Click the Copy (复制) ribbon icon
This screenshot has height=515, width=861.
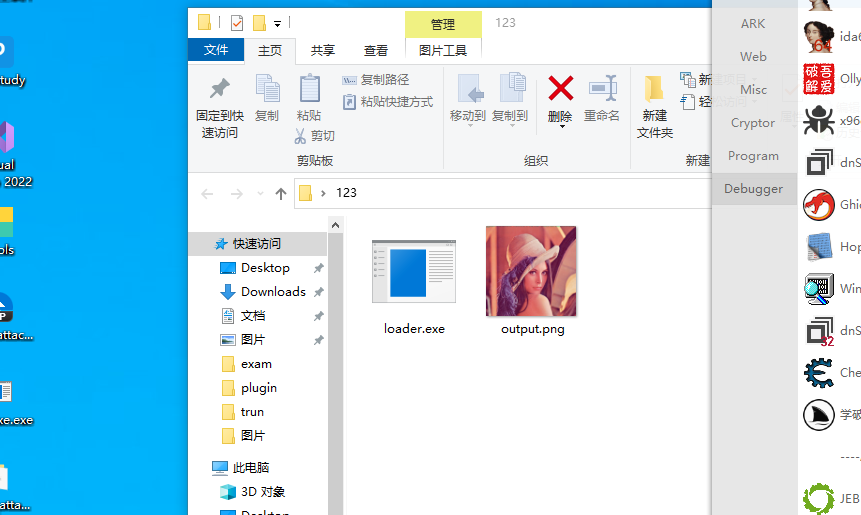click(267, 88)
